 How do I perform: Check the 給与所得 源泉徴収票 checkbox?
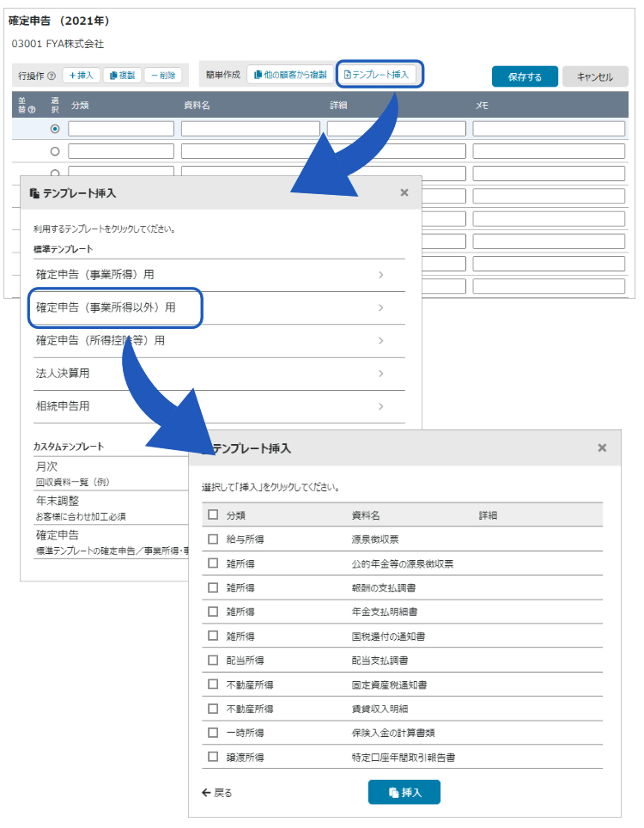point(213,539)
